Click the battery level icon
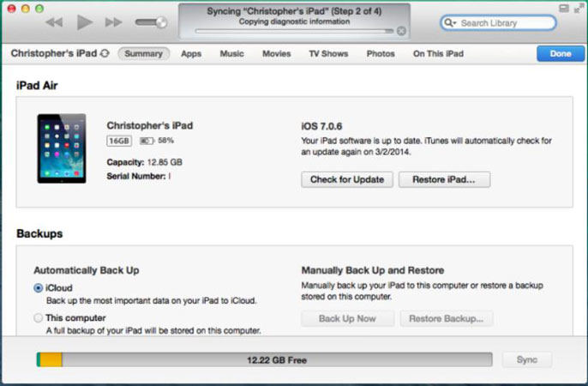The height and width of the screenshot is (386, 588). click(147, 141)
